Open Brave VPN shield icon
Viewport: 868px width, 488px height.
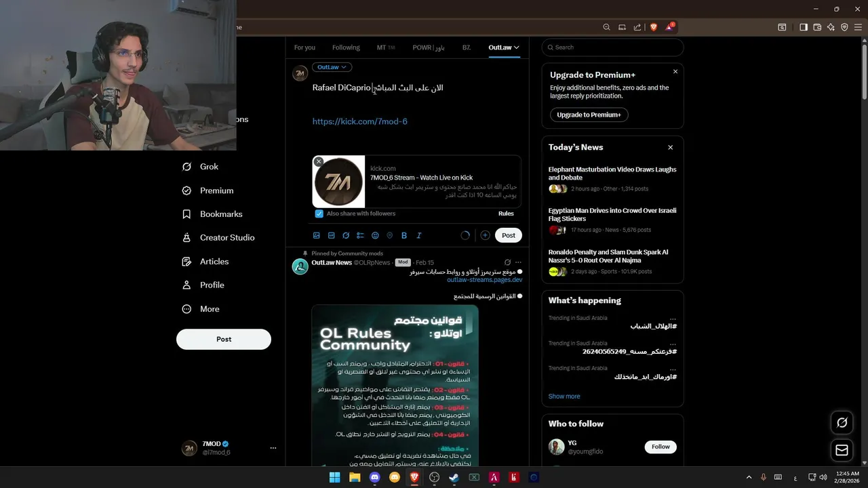(844, 27)
